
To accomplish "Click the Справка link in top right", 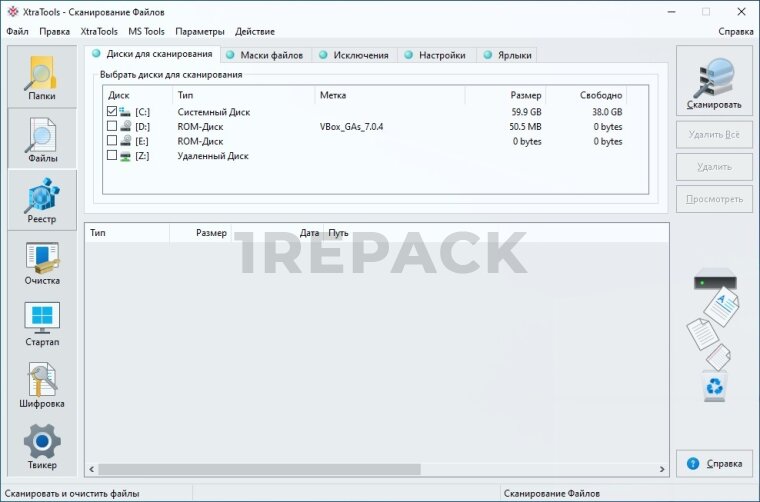I will (735, 31).
